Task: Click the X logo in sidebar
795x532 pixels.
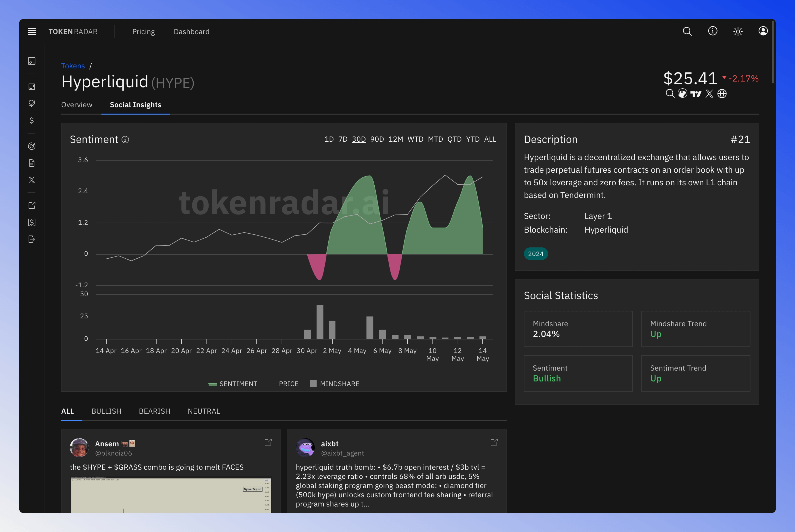Action: [x=32, y=180]
